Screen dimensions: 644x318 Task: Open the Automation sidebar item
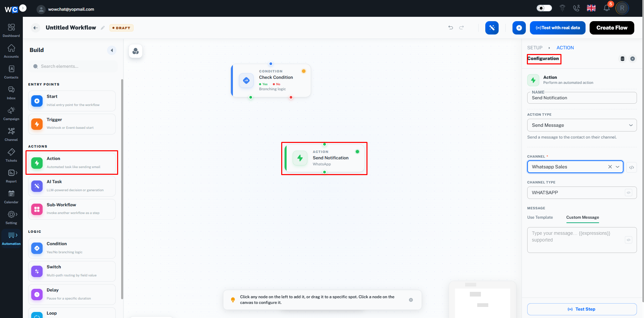click(11, 238)
